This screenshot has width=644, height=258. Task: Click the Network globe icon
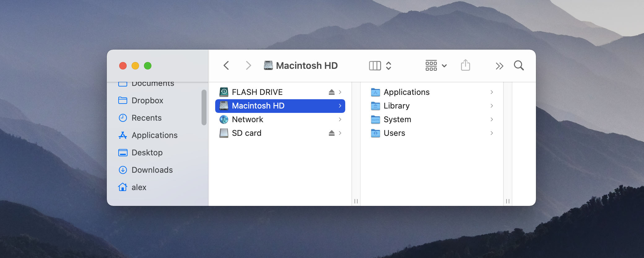point(224,119)
